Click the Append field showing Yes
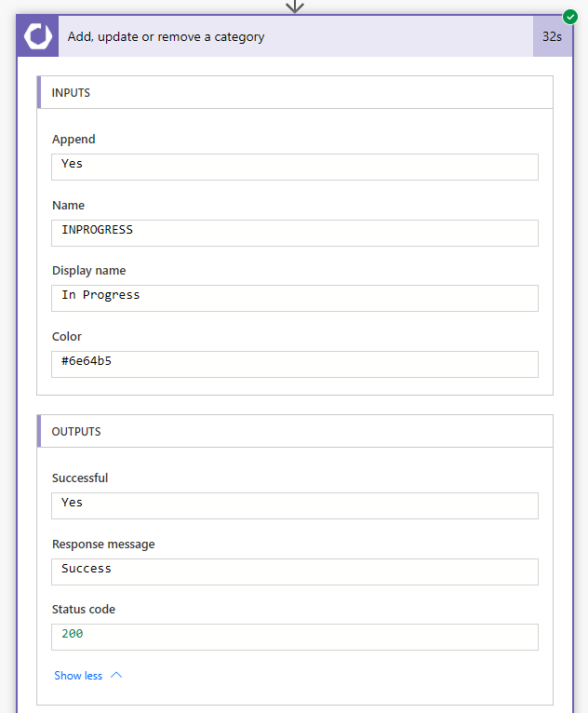The height and width of the screenshot is (713, 588). tap(294, 167)
